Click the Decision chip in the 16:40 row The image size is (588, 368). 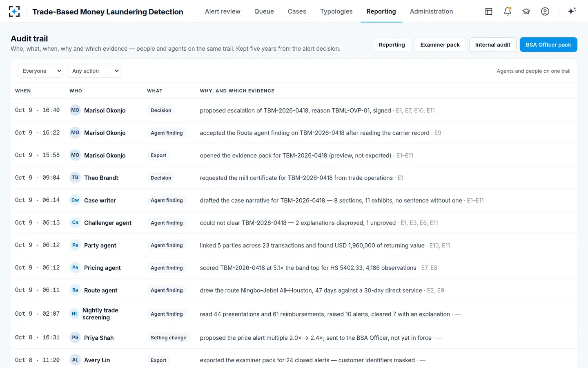click(161, 110)
